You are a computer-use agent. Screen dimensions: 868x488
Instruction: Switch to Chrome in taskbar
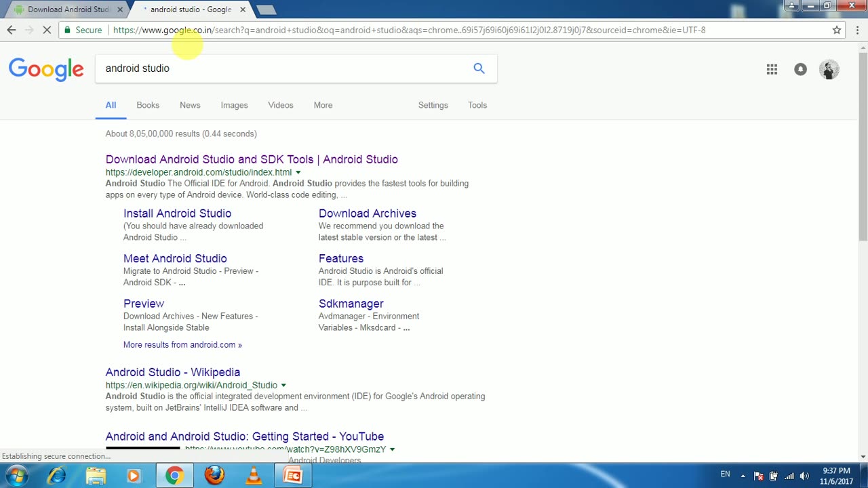pos(174,476)
